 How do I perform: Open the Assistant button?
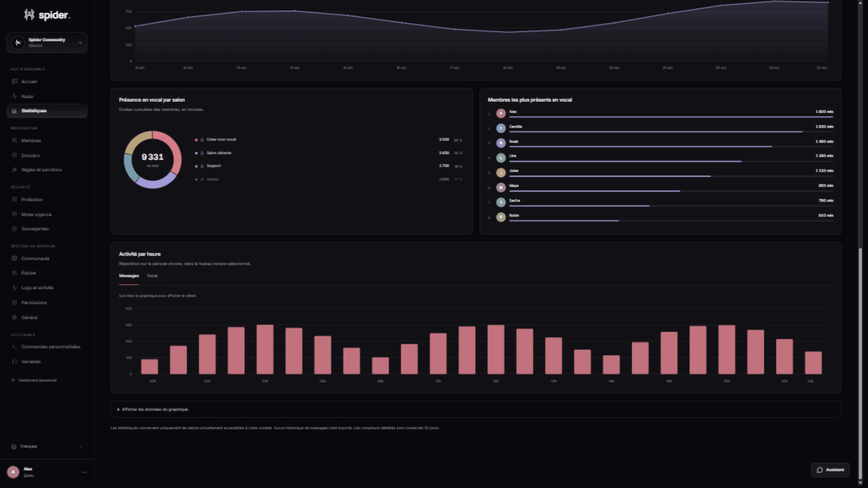[830, 470]
